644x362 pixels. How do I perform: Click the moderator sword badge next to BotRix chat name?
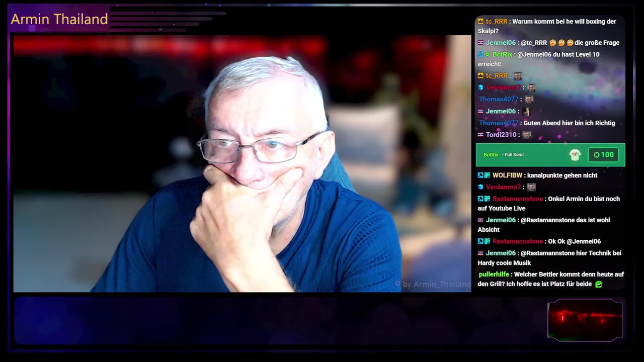click(480, 54)
